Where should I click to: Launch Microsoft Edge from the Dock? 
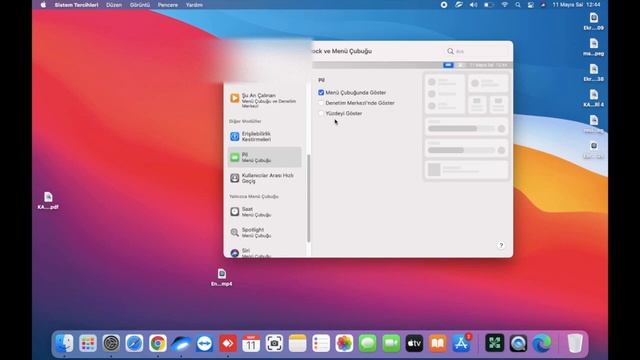[541, 343]
